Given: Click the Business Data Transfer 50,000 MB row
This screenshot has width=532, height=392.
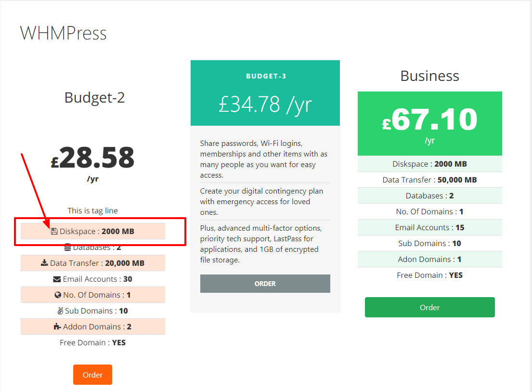Looking at the screenshot, I should 430,180.
